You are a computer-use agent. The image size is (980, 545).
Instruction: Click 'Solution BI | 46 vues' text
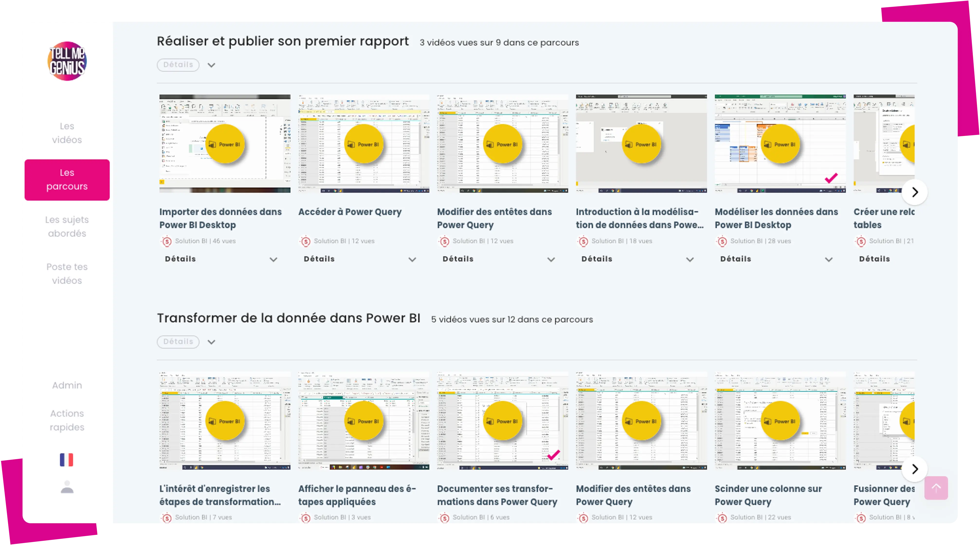click(205, 241)
